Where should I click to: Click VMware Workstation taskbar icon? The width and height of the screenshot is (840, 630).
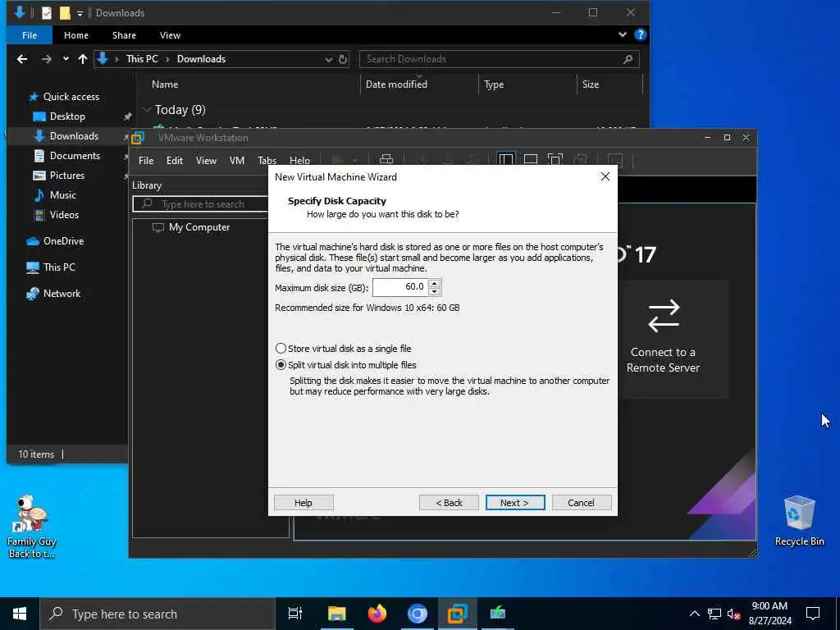pyautogui.click(x=458, y=614)
